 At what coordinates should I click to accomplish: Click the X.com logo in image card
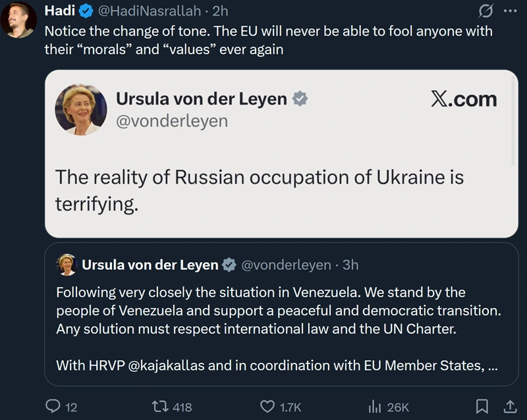pos(463,99)
